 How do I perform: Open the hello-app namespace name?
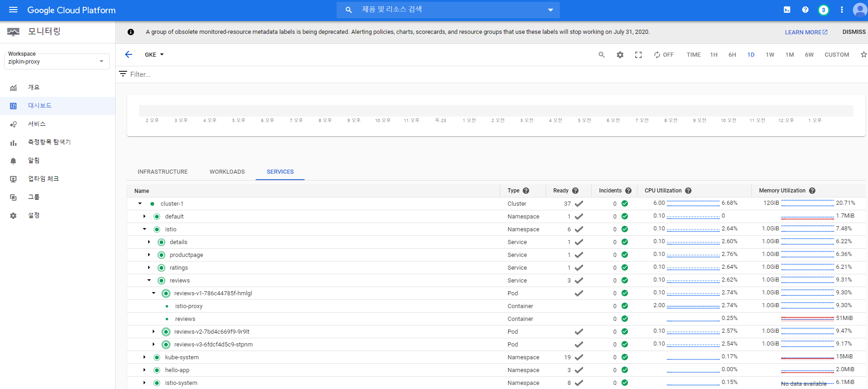[x=177, y=370]
